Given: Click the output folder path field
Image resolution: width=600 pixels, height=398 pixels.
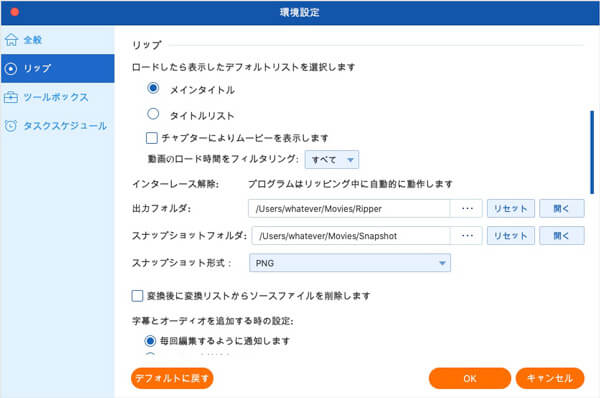Looking at the screenshot, I should point(349,209).
